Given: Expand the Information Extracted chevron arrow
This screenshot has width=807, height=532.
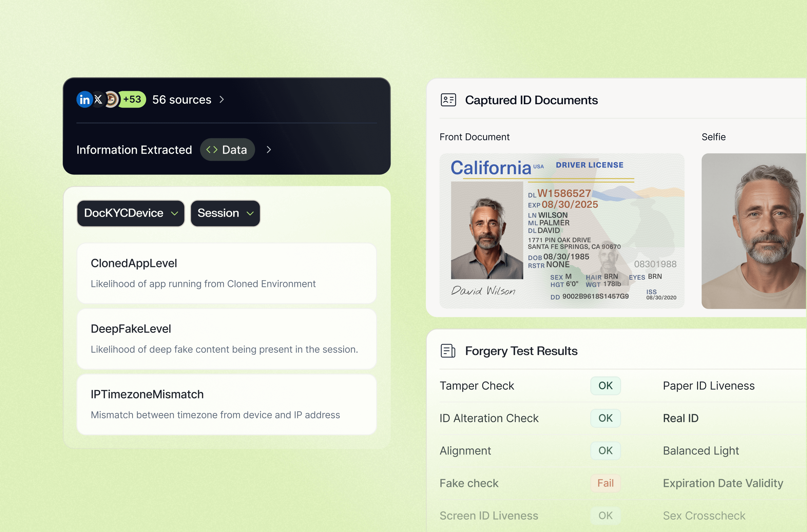Looking at the screenshot, I should [269, 149].
